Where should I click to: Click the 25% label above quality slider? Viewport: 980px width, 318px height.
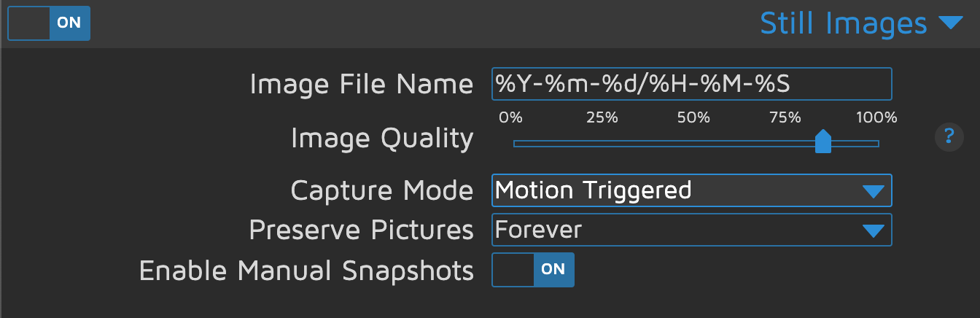[x=602, y=117]
